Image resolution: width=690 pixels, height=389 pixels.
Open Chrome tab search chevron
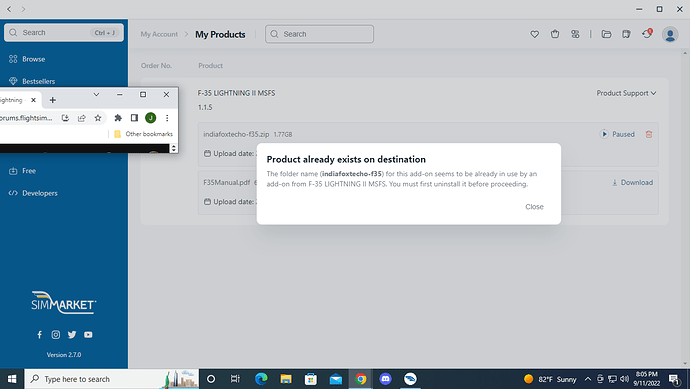point(96,95)
